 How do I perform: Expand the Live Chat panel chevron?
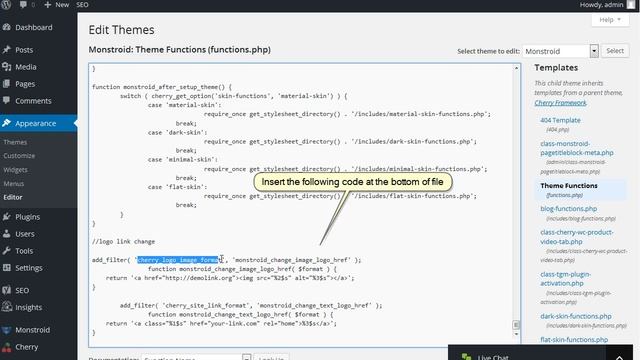point(619,358)
